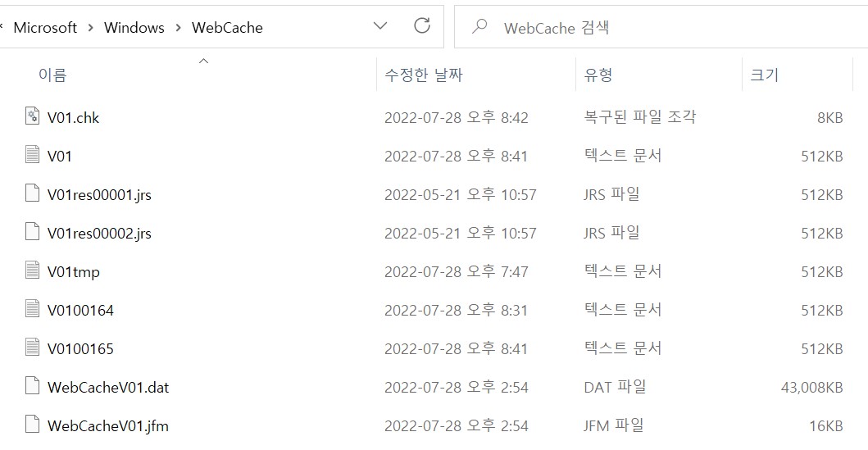The width and height of the screenshot is (868, 450).
Task: Click size value 43,008KB
Action: point(811,388)
